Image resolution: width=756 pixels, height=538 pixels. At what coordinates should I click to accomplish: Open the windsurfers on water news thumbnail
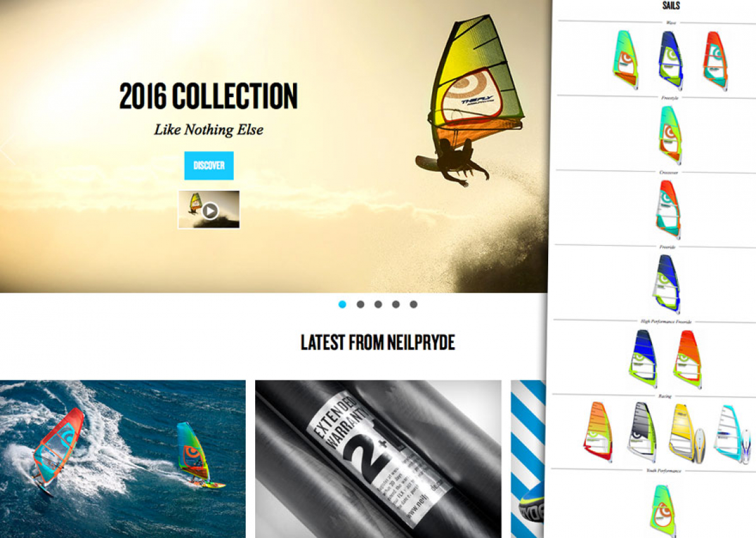click(x=123, y=459)
